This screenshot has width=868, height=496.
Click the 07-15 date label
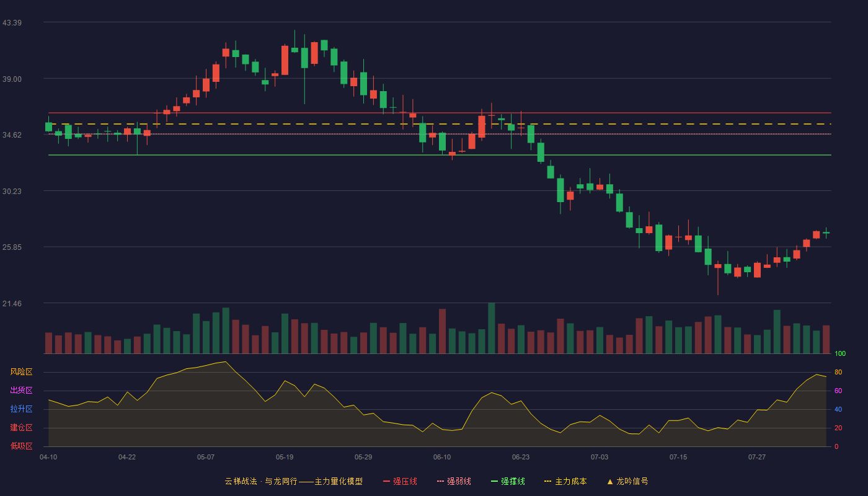tap(678, 457)
